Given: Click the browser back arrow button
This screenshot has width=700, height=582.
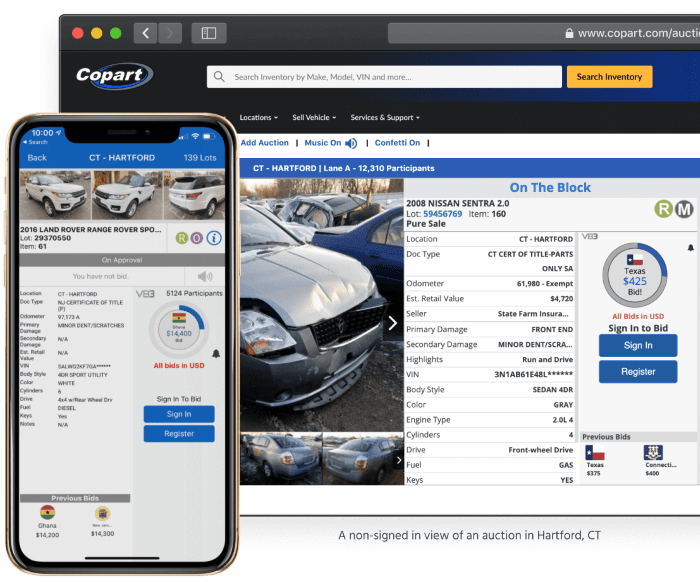Looking at the screenshot, I should pos(146,33).
